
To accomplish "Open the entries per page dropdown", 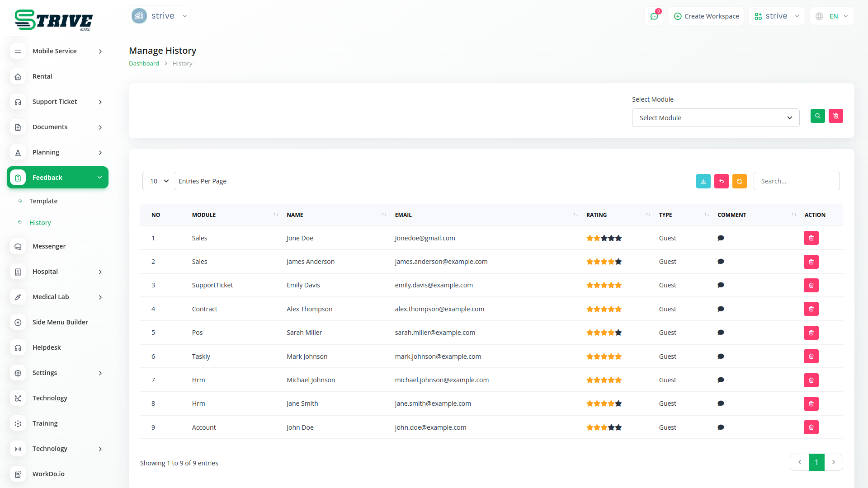I will pyautogui.click(x=159, y=181).
